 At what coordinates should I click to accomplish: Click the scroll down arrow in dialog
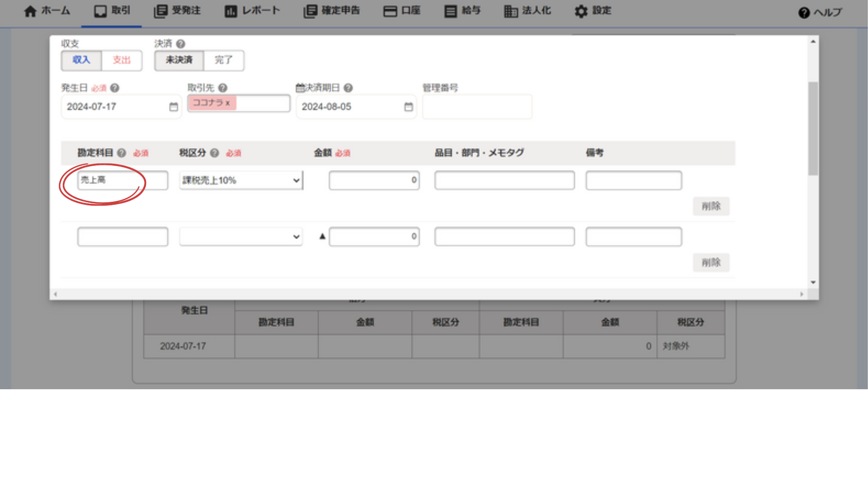tap(813, 282)
